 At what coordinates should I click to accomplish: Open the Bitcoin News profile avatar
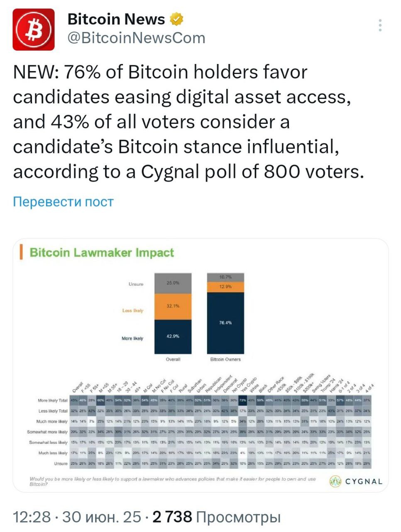34,30
